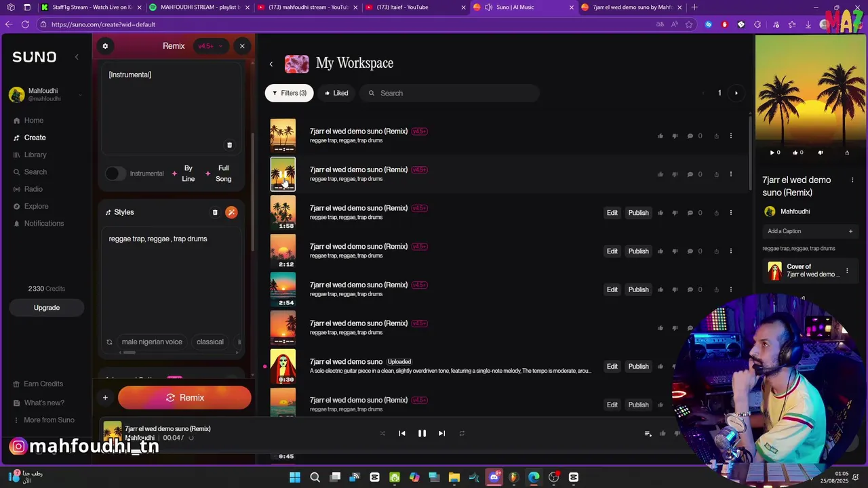Like the 2:12 Remix song
The height and width of the screenshot is (488, 868).
[660, 251]
